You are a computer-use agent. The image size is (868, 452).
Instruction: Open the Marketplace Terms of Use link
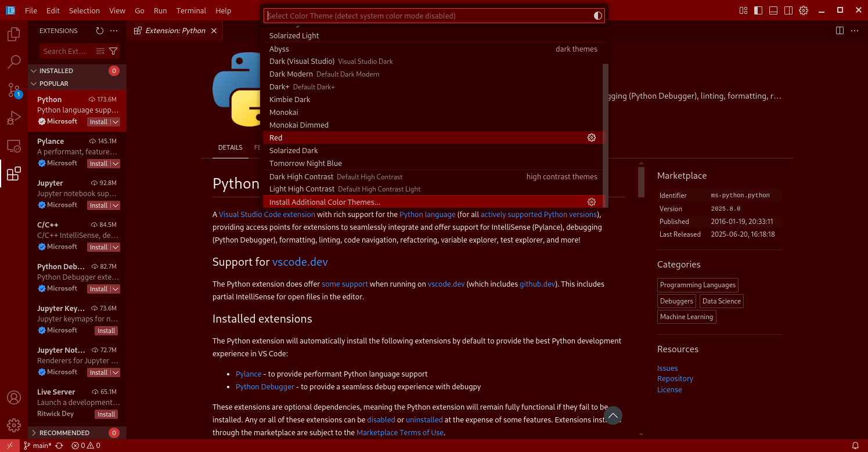[x=400, y=432]
